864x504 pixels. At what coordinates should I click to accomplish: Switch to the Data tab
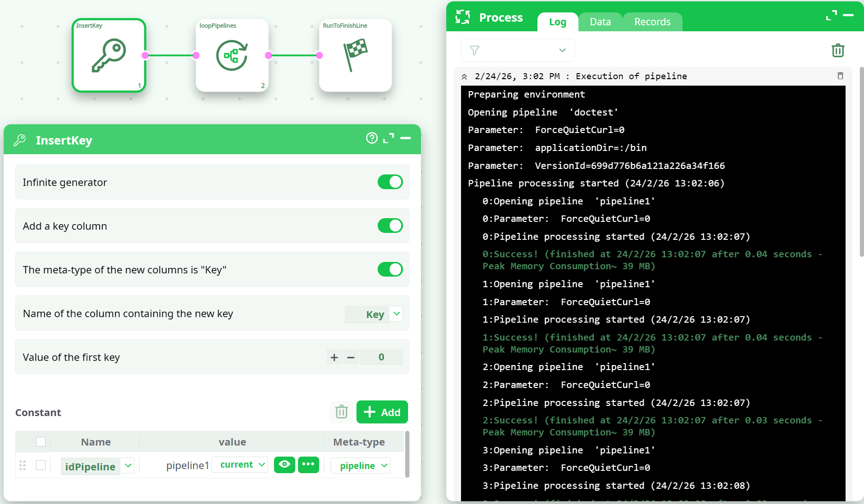pos(600,22)
